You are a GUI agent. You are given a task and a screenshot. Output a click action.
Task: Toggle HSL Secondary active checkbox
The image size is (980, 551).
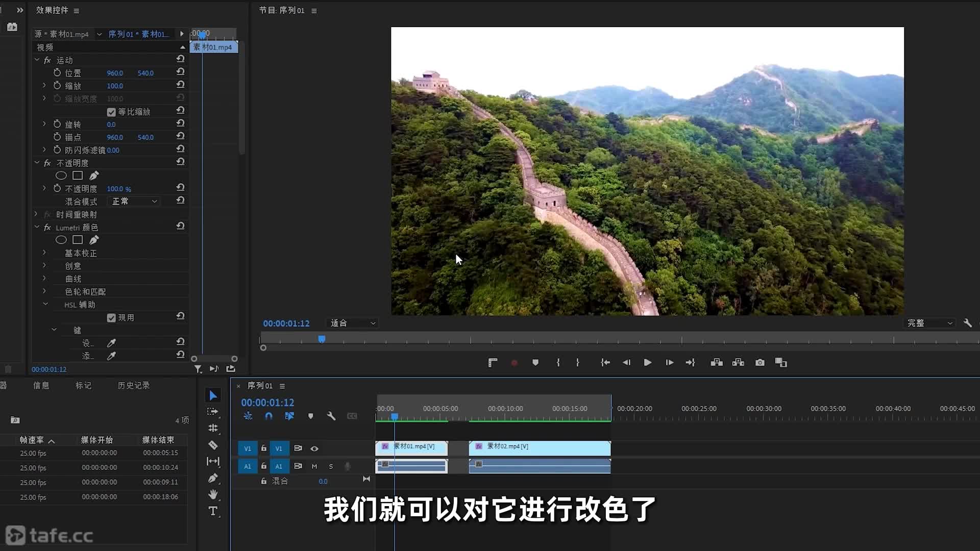(111, 318)
